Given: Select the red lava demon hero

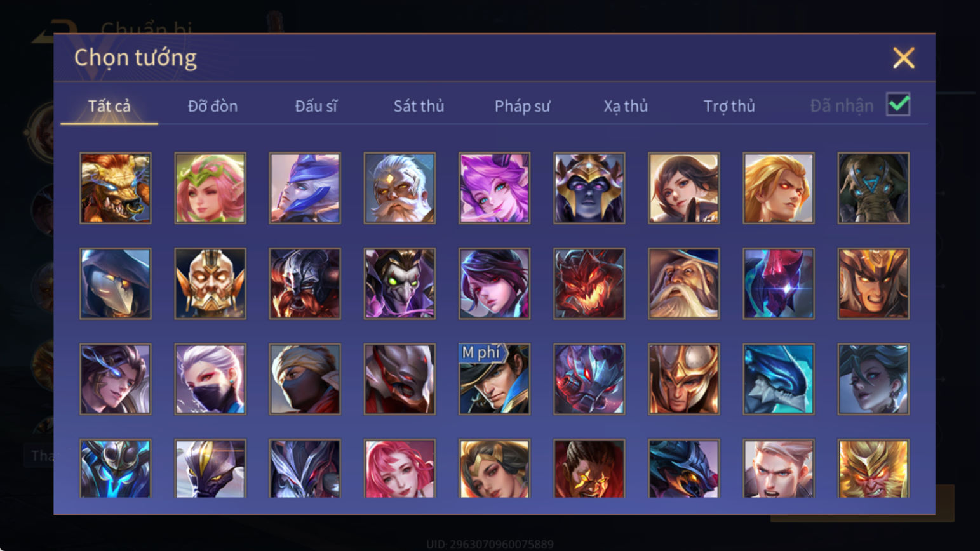Looking at the screenshot, I should tap(589, 284).
